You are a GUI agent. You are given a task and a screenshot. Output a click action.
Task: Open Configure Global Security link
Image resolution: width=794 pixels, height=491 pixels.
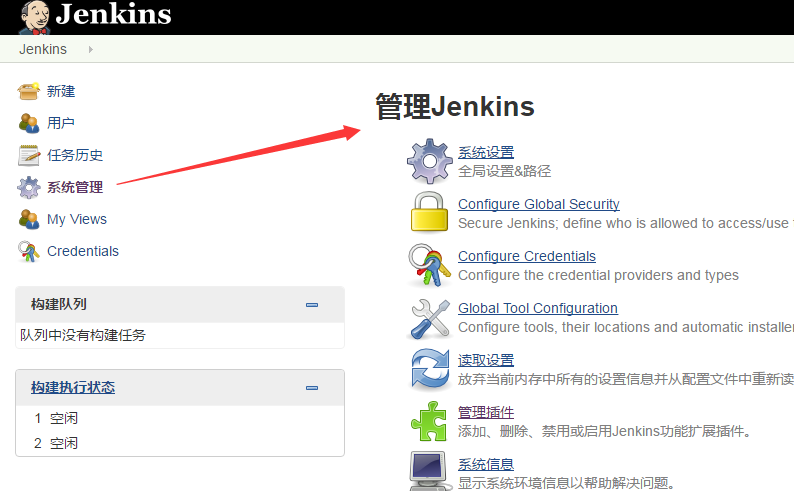(539, 204)
